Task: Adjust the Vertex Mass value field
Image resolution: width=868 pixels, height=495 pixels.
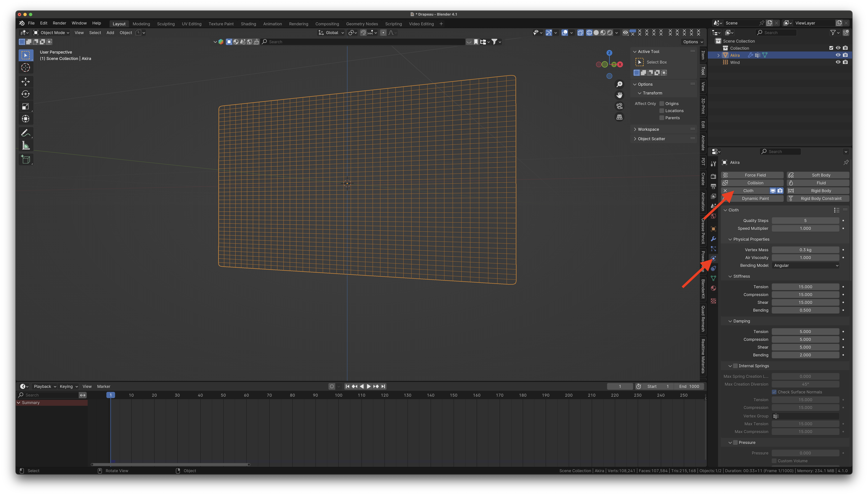Action: (805, 250)
